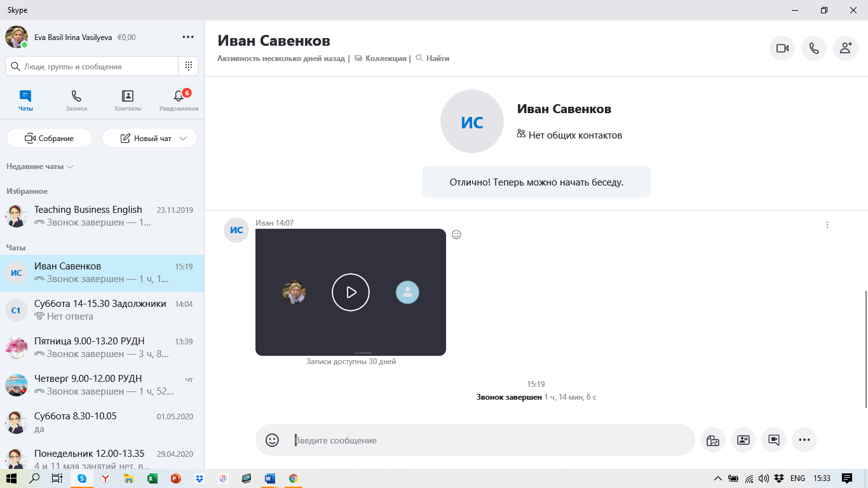Click the add files and media icon
Screen dimensions: 868x488
tap(712, 440)
